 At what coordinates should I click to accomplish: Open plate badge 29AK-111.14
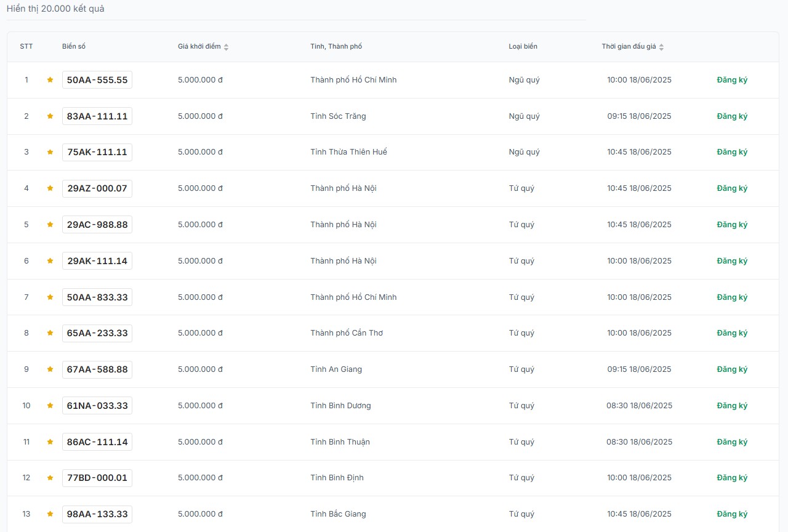pyautogui.click(x=97, y=261)
